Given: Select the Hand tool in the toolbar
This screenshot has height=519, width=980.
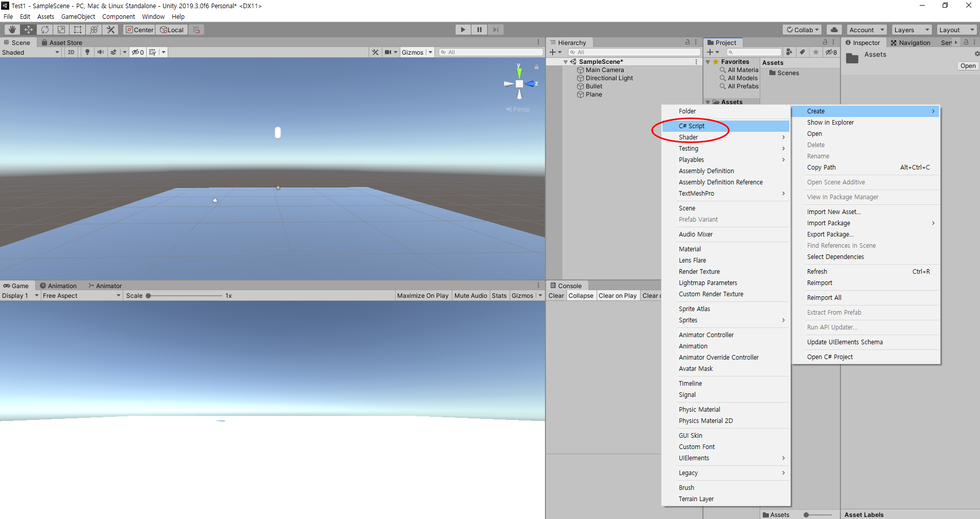Looking at the screenshot, I should [12, 30].
